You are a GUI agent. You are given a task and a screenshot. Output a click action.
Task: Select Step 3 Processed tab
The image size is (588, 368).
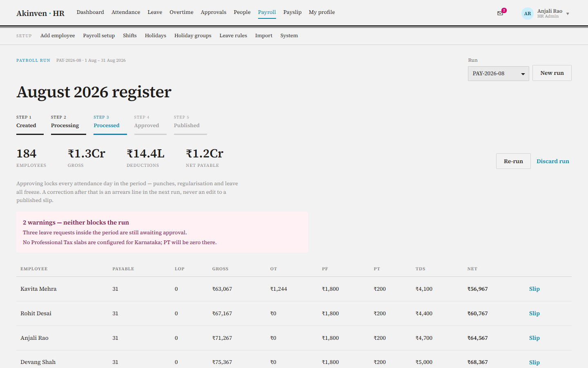point(110,124)
